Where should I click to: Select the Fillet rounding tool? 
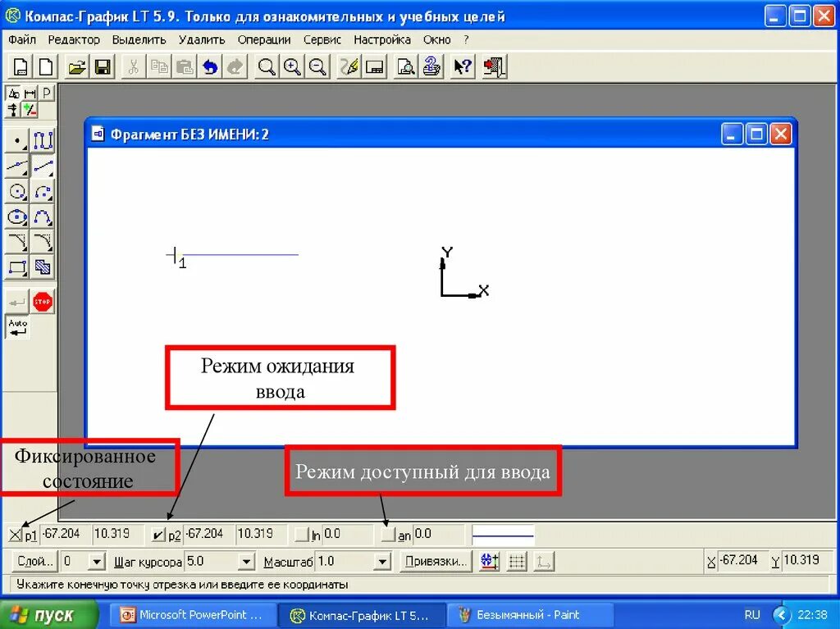click(x=43, y=242)
